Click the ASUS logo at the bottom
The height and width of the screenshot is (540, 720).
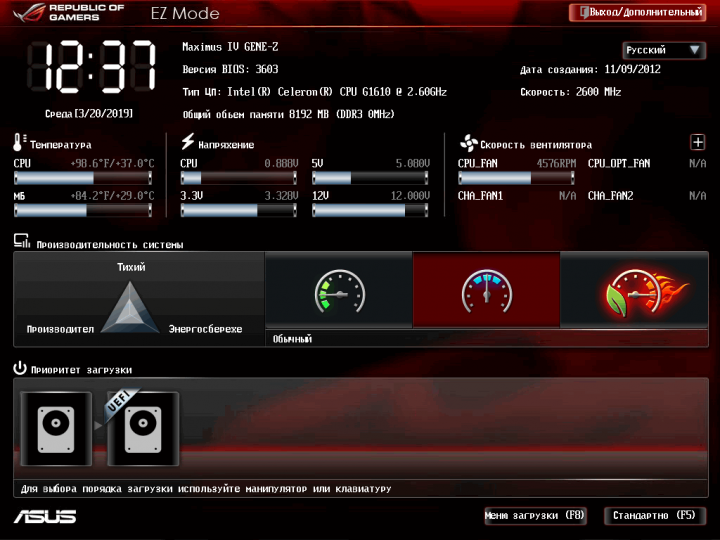click(x=45, y=517)
